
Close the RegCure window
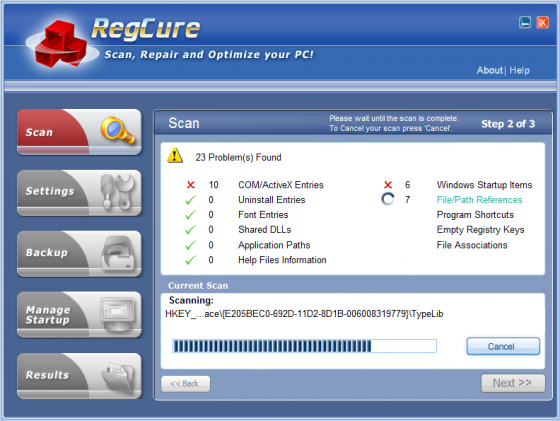click(x=542, y=22)
